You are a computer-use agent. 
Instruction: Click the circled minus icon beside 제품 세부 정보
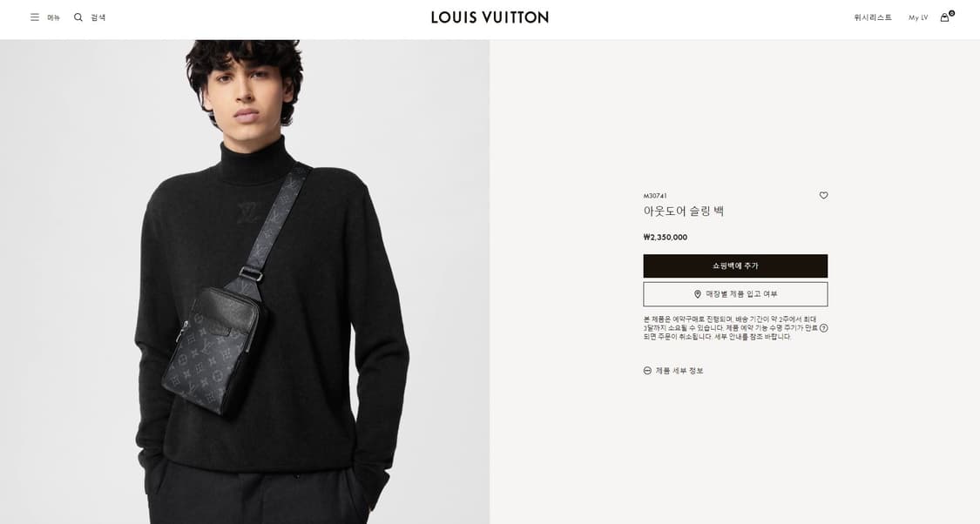pos(647,370)
